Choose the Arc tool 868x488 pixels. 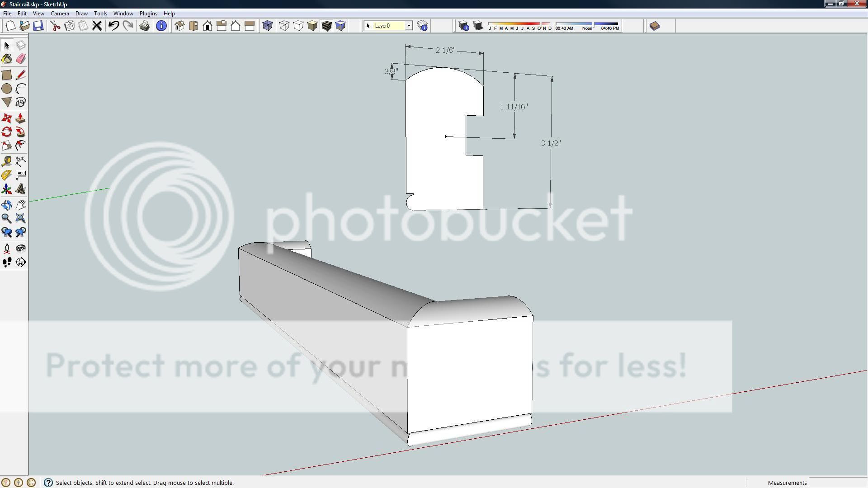coord(21,89)
